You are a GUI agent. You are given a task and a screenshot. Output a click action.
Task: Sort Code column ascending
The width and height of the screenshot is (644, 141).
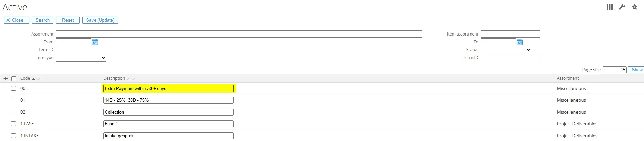33,79
